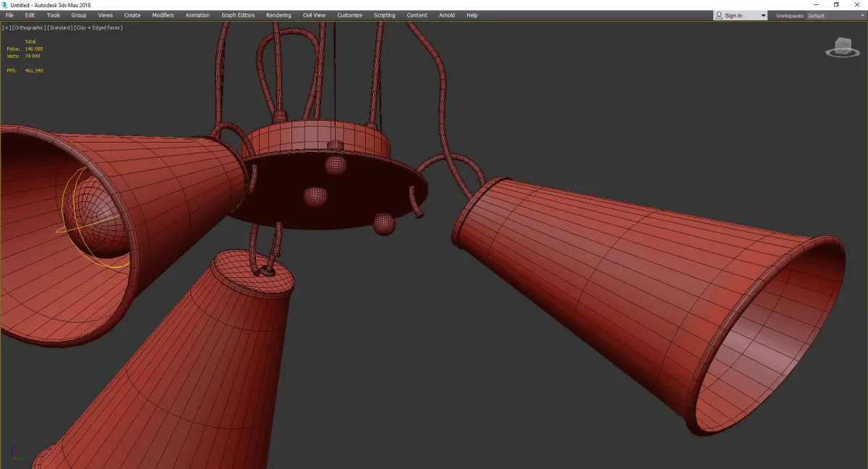Open the Tools menu
This screenshot has width=868, height=469.
click(x=54, y=15)
